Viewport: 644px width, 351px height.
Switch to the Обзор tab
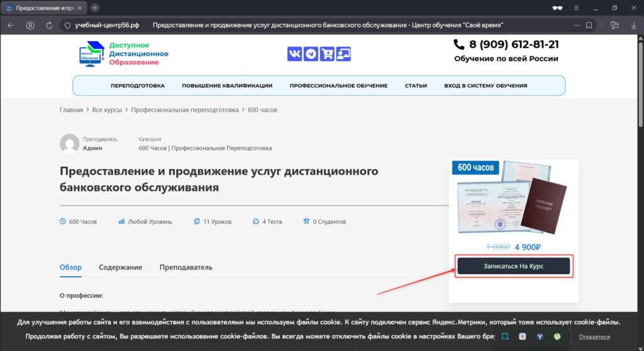70,267
